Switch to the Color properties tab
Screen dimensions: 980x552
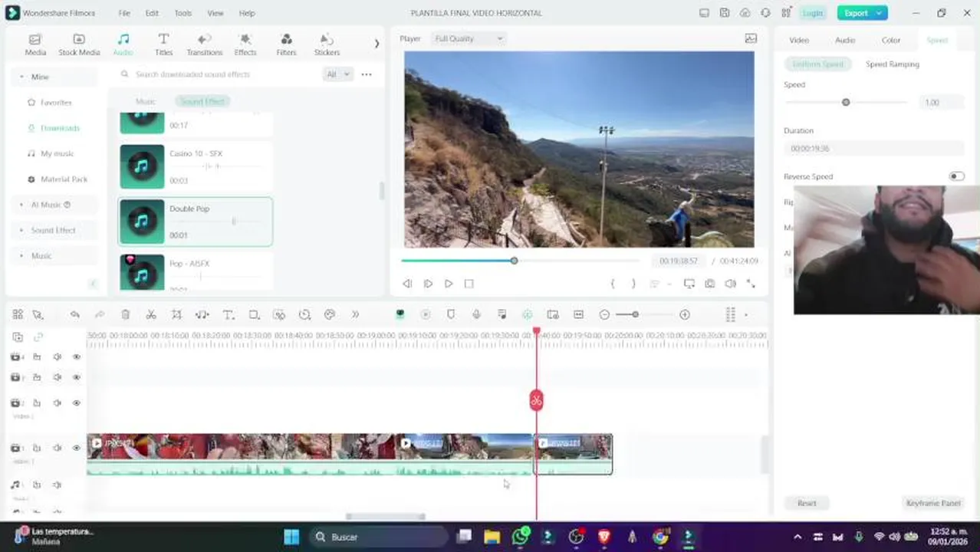click(891, 40)
